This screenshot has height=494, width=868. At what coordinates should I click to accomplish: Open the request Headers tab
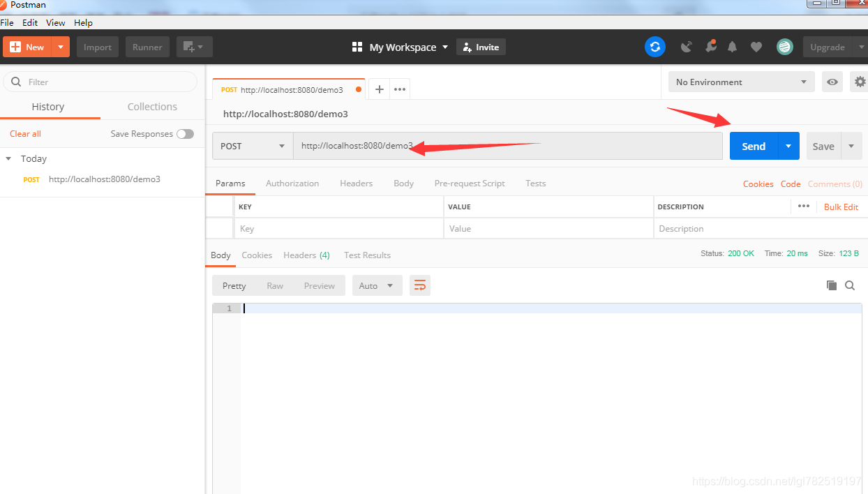tap(356, 184)
